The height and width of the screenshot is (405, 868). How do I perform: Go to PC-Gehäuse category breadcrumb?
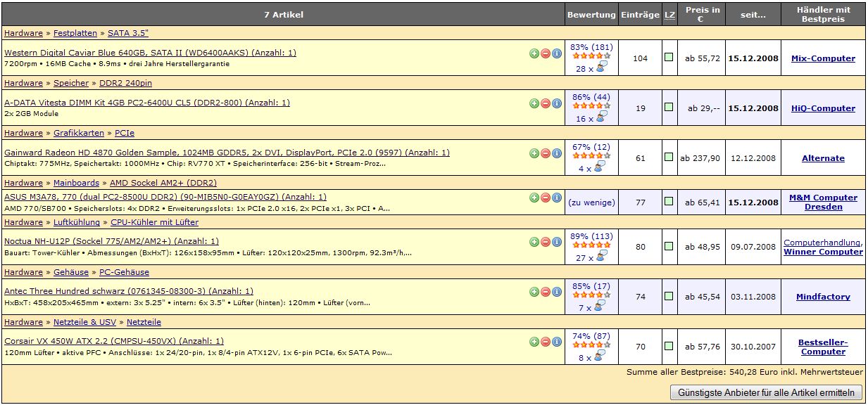click(124, 272)
